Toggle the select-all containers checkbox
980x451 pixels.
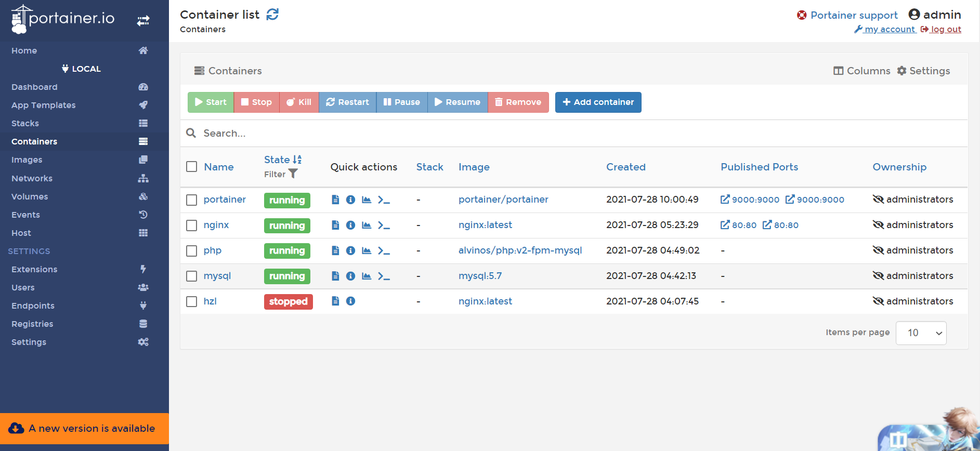click(192, 166)
